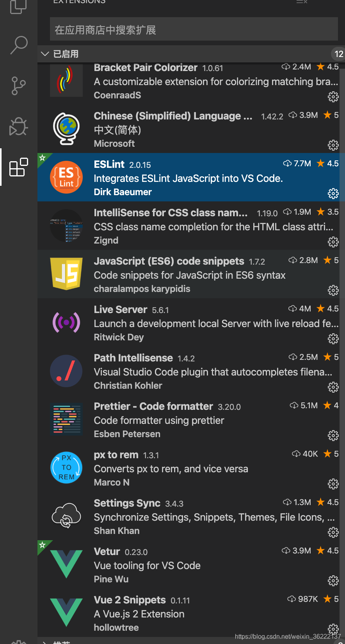Select the Path Intellisense title
Viewport: 345px width, 644px height.
point(133,358)
